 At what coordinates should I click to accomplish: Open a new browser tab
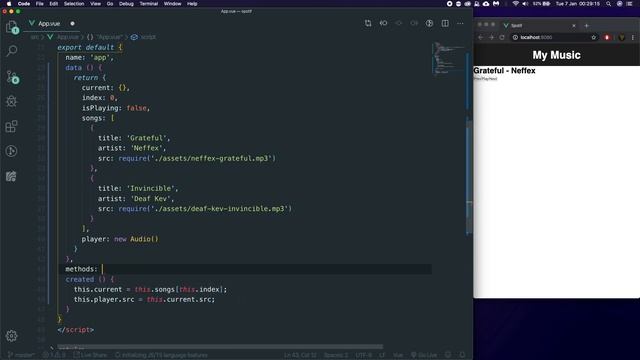(587, 25)
